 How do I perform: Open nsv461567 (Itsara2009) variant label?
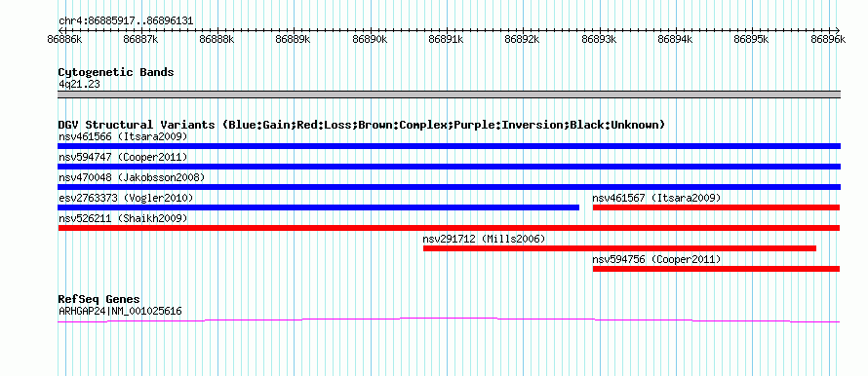pos(656,198)
